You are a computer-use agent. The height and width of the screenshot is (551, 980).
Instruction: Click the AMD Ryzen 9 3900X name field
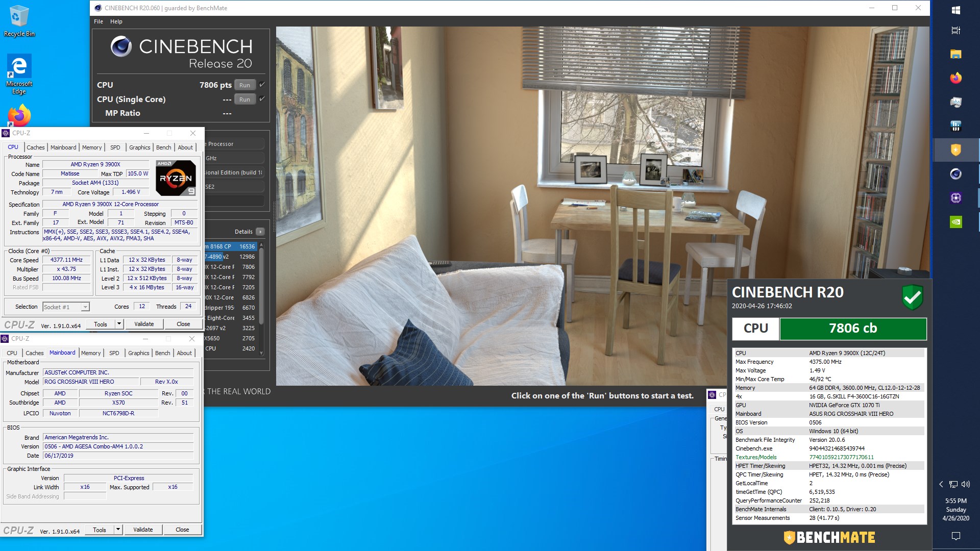pos(96,164)
